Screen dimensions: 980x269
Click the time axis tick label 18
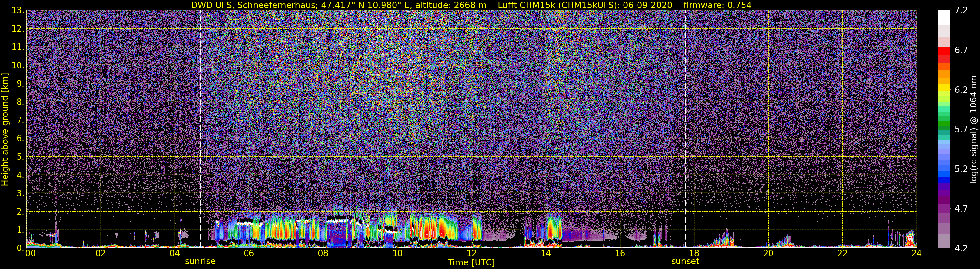click(x=694, y=253)
